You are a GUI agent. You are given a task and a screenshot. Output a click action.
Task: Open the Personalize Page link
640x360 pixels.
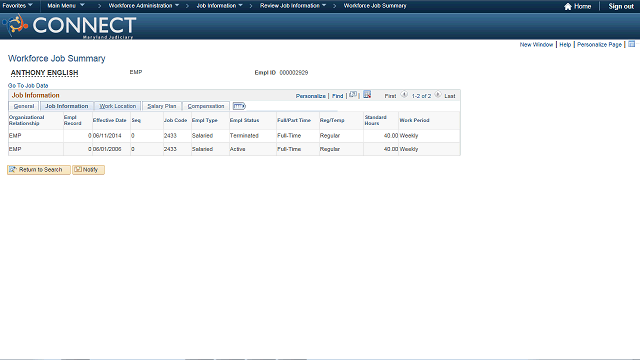(x=599, y=44)
